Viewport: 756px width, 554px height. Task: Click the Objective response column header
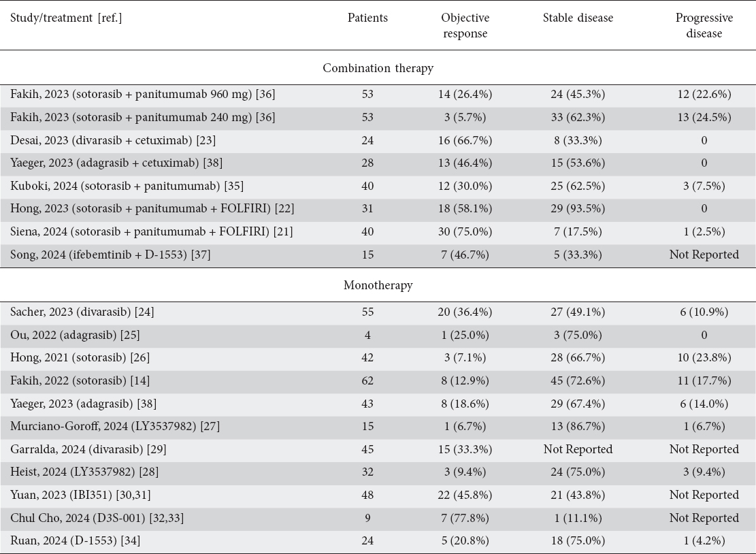click(465, 26)
